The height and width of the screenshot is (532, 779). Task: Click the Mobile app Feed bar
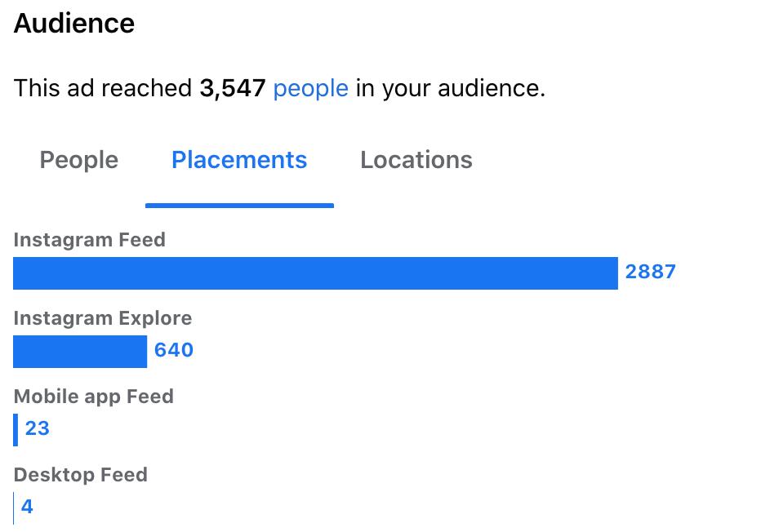click(16, 430)
